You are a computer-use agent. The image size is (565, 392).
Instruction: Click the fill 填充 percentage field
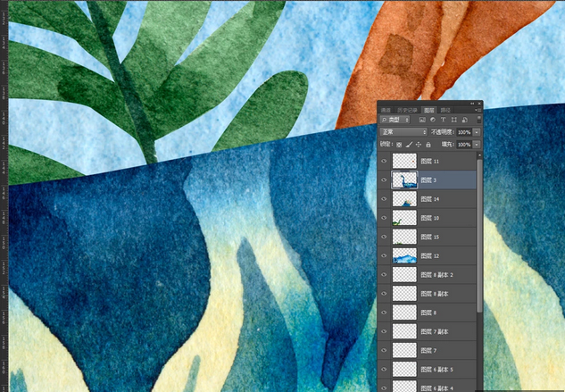pos(463,143)
